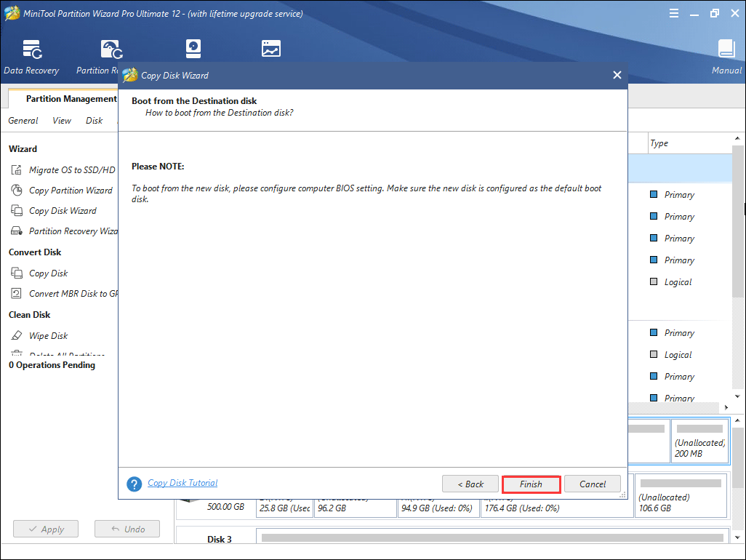Click the Copy Partition Wizard icon
Screen dimensions: 746x560
pyautogui.click(x=17, y=191)
